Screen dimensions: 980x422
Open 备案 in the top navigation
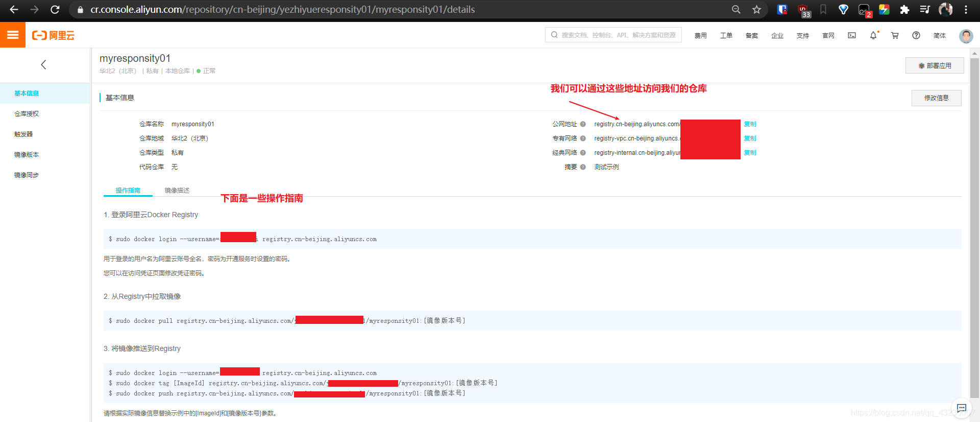click(x=752, y=36)
